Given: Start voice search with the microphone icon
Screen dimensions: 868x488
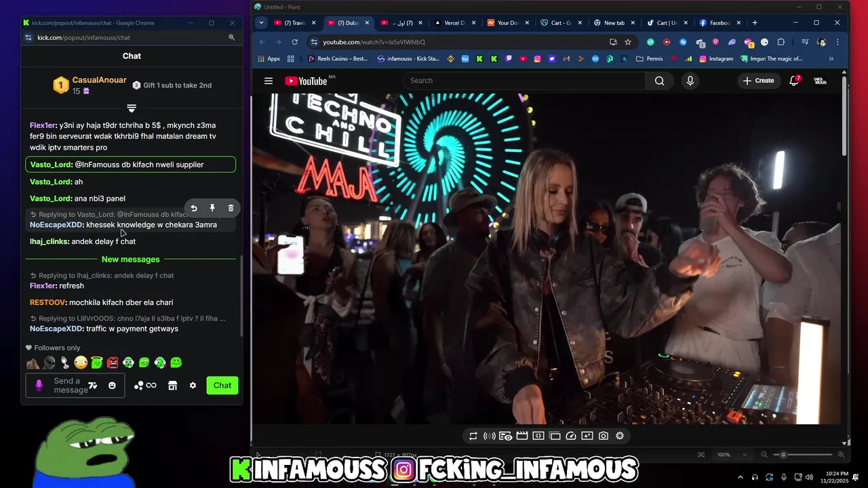Looking at the screenshot, I should coord(690,81).
